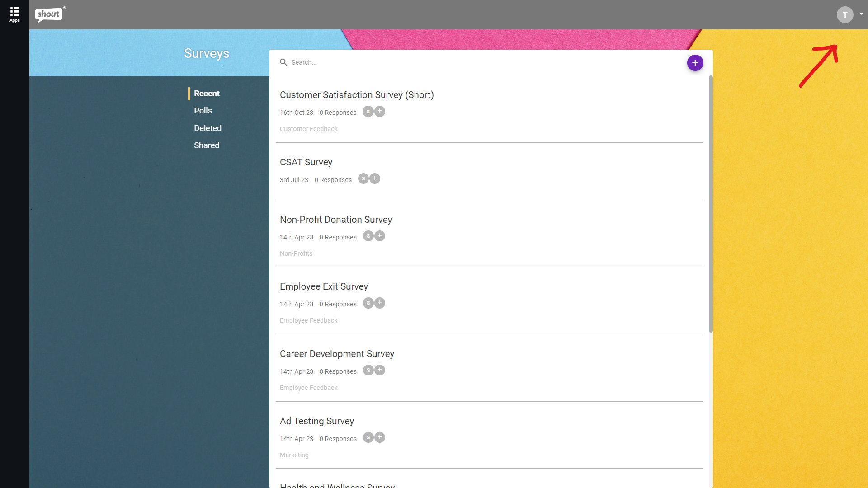This screenshot has width=868, height=488.
Task: Expand the account dropdown arrow
Action: (862, 14)
